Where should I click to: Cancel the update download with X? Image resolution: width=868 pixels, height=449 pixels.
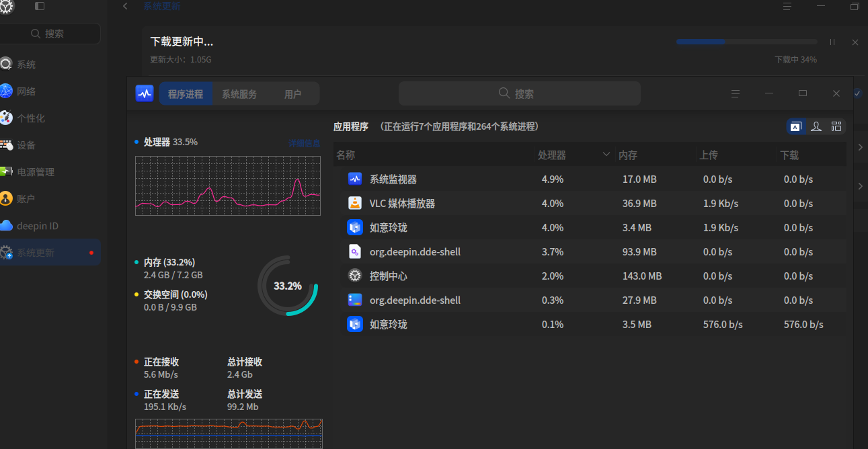(x=855, y=42)
